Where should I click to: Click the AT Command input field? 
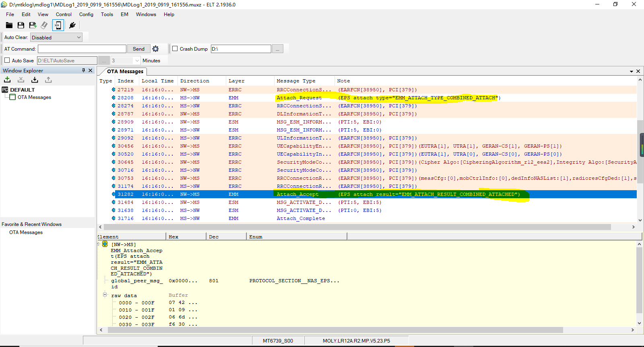click(x=82, y=49)
